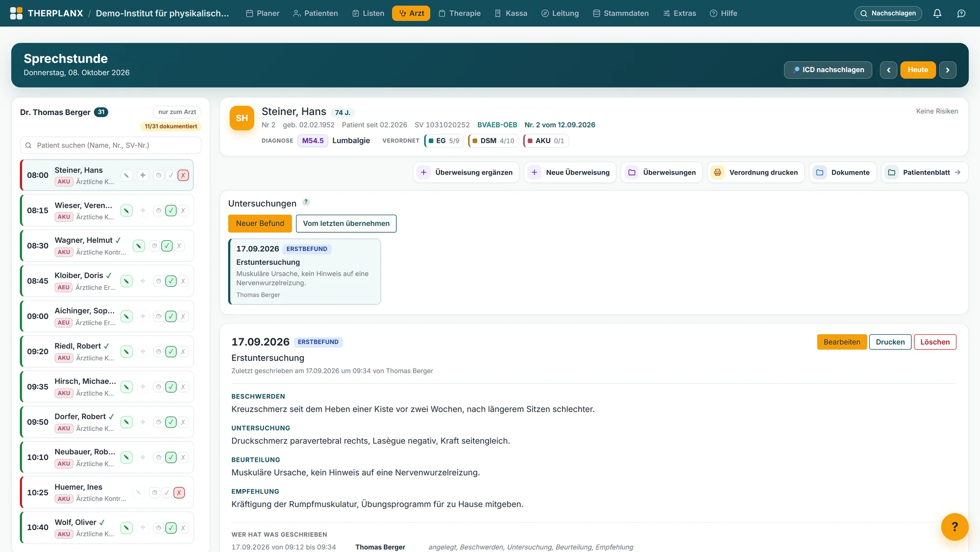Viewport: 980px width, 552px height.
Task: Open the chat help bubble icon in header
Action: click(961, 13)
